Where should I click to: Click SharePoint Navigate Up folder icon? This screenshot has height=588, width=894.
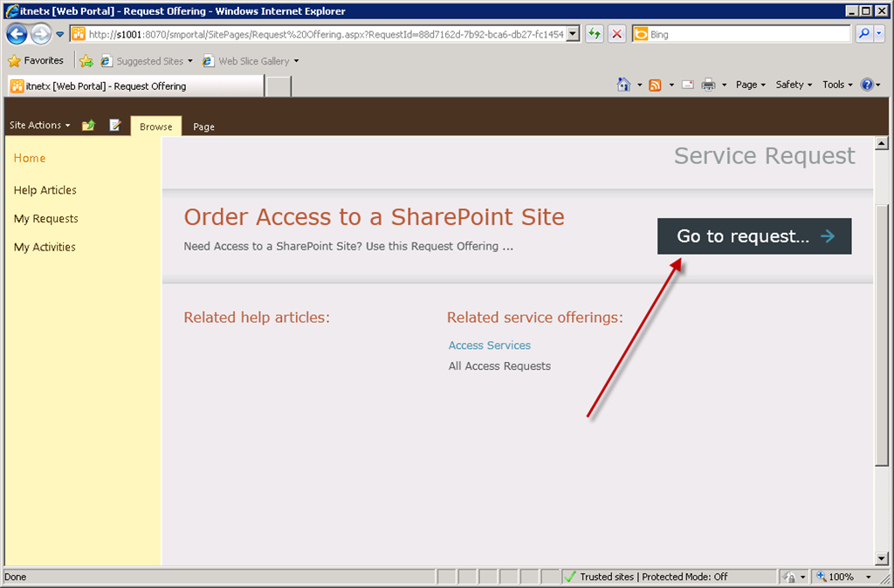[88, 126]
